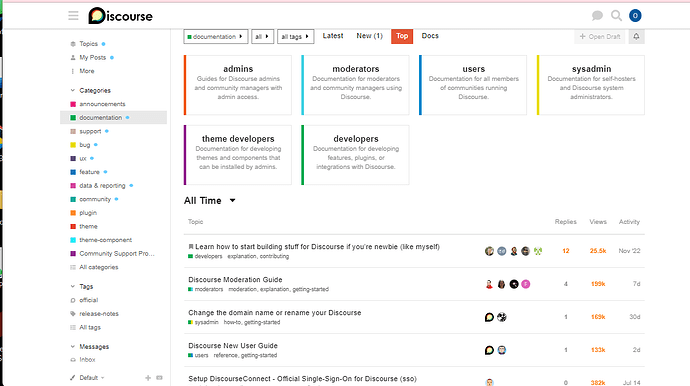This screenshot has width=690, height=386.
Task: Click last poster avatar on Moderation Guide row
Action: point(526,284)
